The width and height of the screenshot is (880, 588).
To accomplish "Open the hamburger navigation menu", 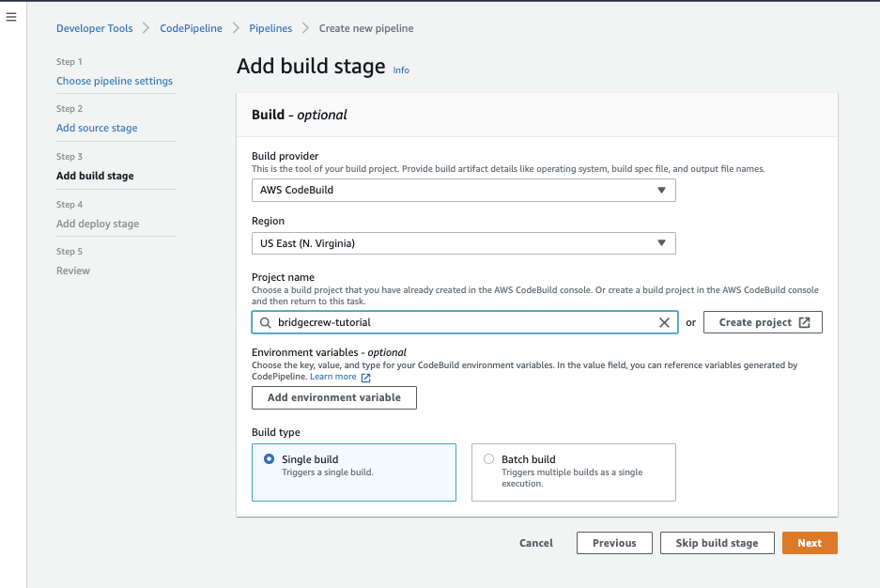I will click(x=11, y=17).
